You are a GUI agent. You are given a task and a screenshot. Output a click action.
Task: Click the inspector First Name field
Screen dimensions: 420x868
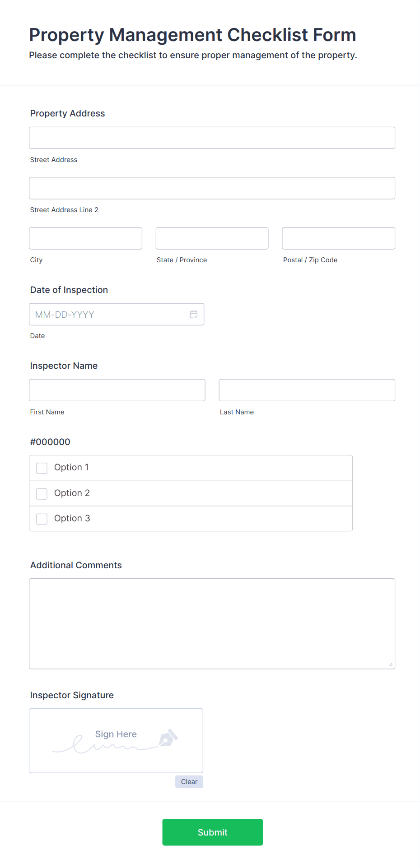(117, 390)
